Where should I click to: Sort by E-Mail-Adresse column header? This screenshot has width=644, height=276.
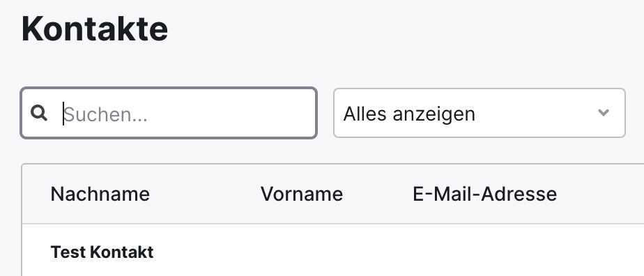(484, 194)
